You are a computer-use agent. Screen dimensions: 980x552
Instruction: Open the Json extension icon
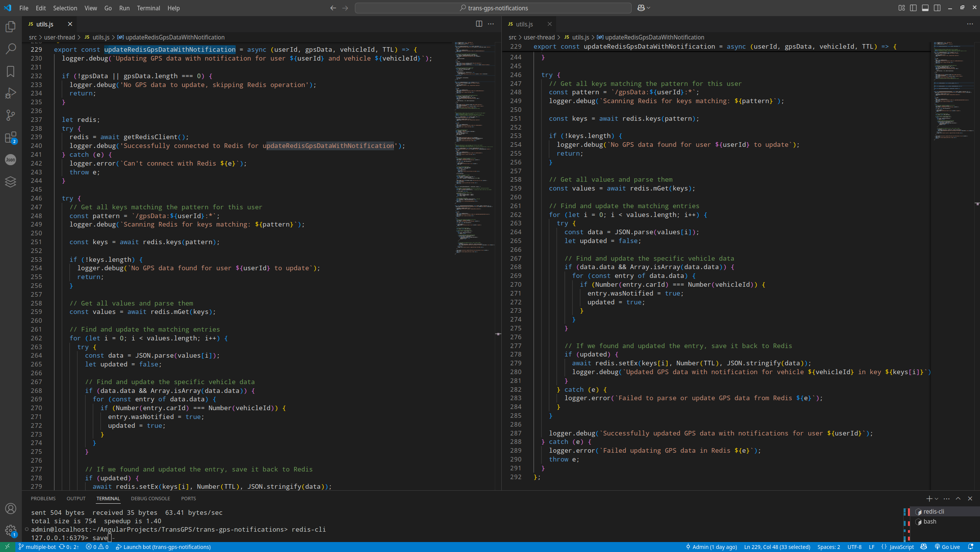(11, 160)
